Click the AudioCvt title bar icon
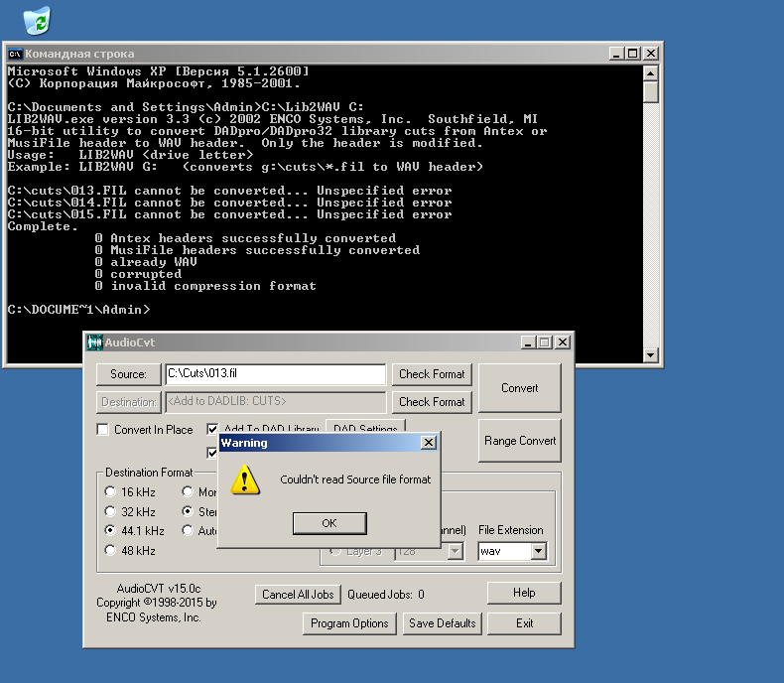Screen dimensions: 784x683 95,342
